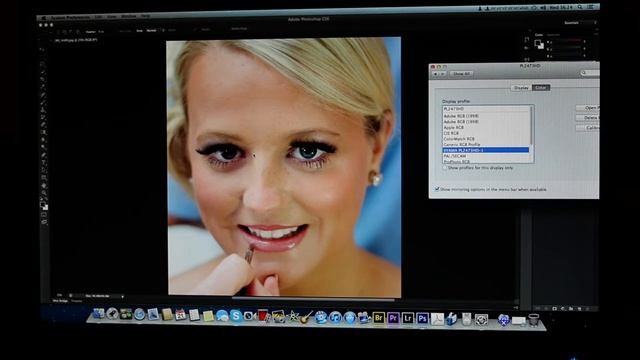The image size is (640, 360).
Task: Launch Lightroom (Lr) from Dock
Action: [x=408, y=318]
